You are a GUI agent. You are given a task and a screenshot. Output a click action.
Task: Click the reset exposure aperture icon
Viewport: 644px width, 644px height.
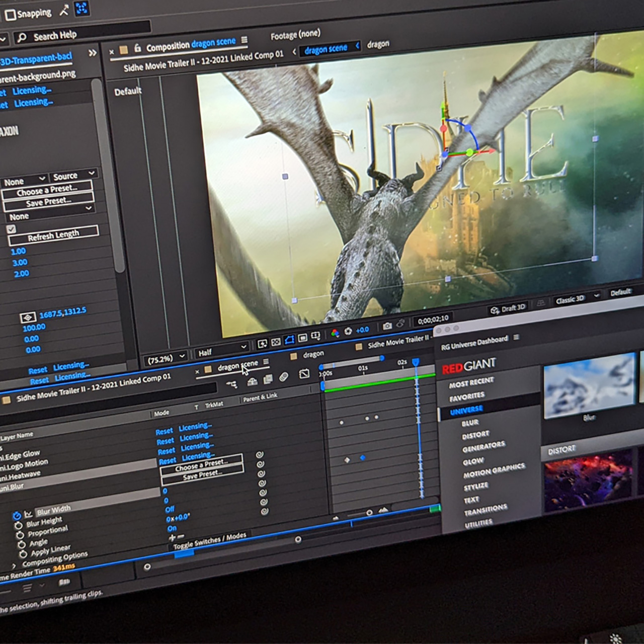(348, 332)
